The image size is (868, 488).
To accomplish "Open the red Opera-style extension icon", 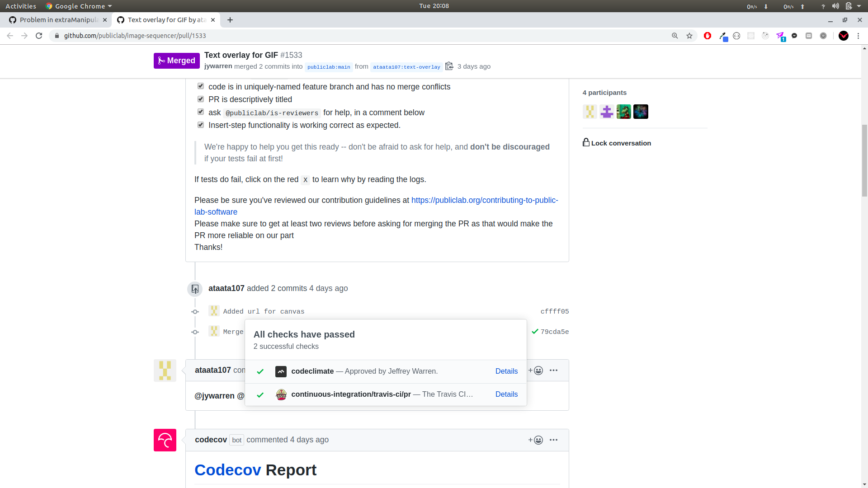I will (x=708, y=36).
